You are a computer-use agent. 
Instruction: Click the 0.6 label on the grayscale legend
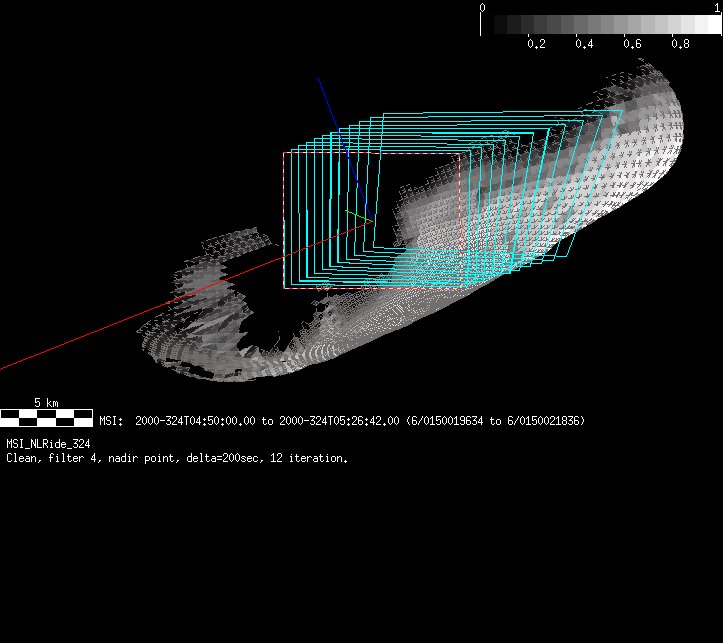(x=632, y=44)
